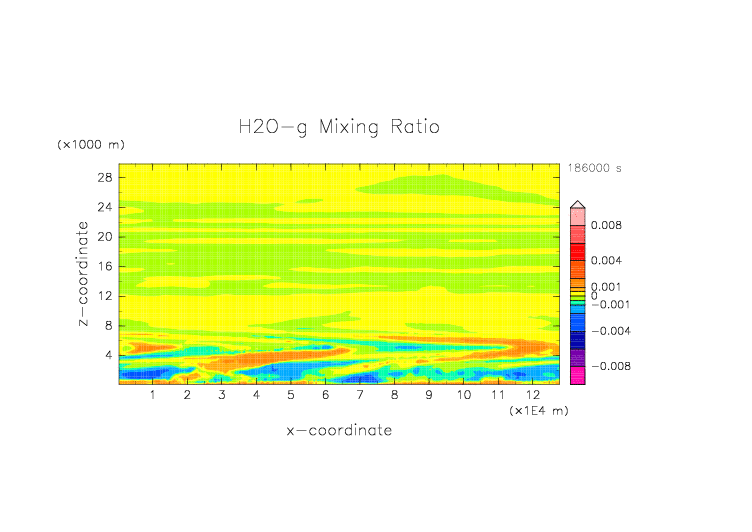
Task: Click the upward arrow atop the colorbar
Action: click(x=577, y=204)
